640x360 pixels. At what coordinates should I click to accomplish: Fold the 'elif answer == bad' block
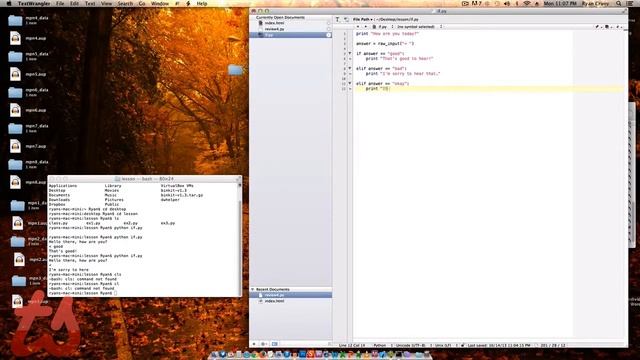pos(350,69)
